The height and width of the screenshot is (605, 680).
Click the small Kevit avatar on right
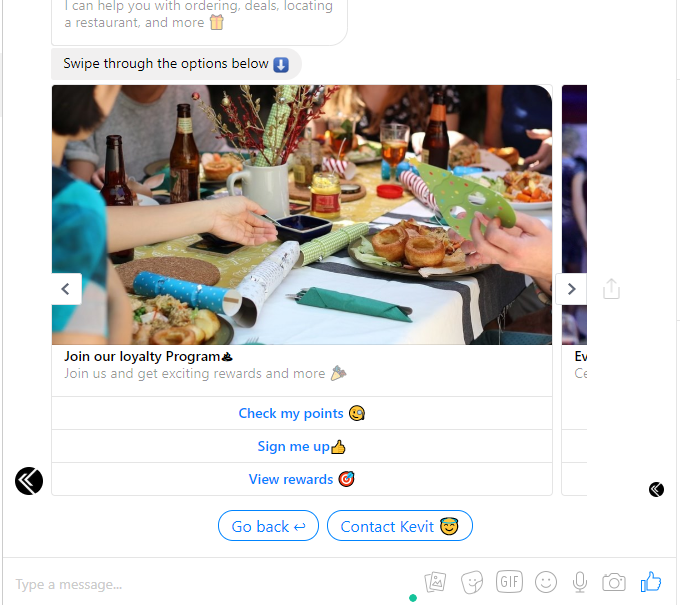click(x=656, y=489)
